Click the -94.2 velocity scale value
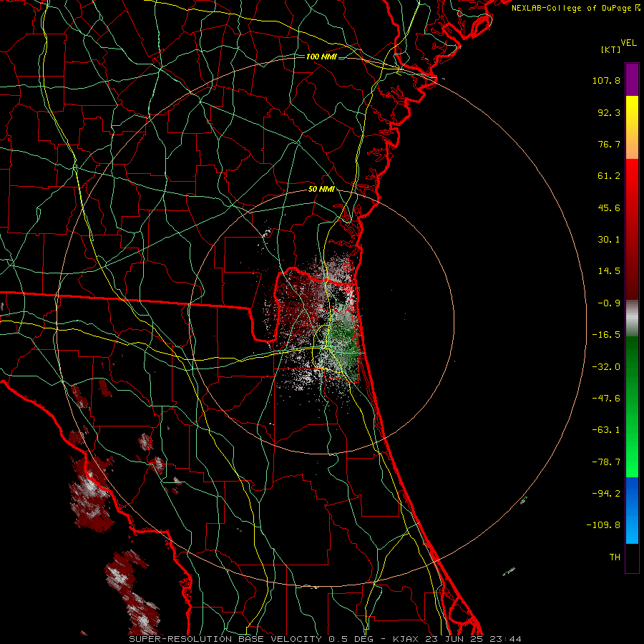 coord(606,494)
